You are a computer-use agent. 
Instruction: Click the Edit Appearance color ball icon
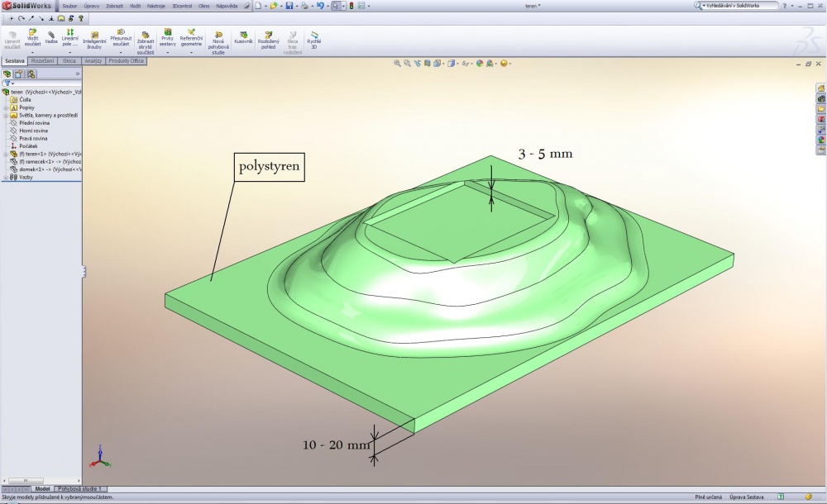pyautogui.click(x=480, y=64)
